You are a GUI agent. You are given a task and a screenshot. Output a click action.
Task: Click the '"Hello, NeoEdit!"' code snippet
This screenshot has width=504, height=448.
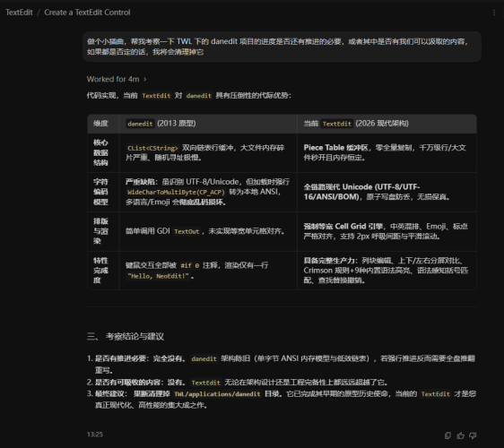tap(158, 276)
